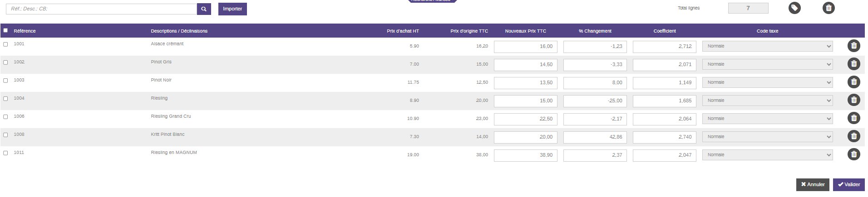Image resolution: width=868 pixels, height=197 pixels.
Task: Click the top trash icon near Total lignes
Action: click(829, 8)
